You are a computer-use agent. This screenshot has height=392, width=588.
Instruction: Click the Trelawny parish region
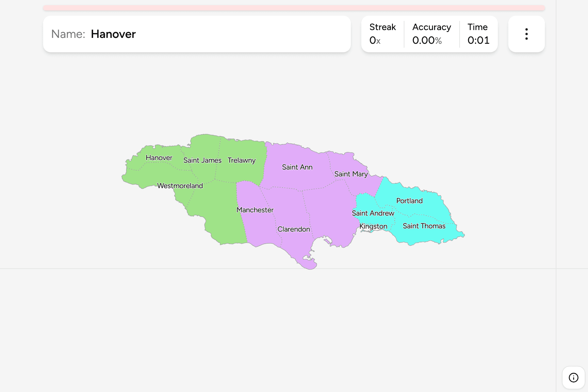click(x=241, y=160)
